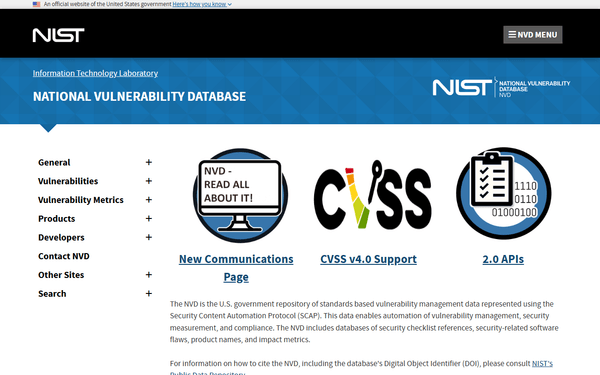
Task: Click the CVSS logo image
Action: click(x=373, y=196)
